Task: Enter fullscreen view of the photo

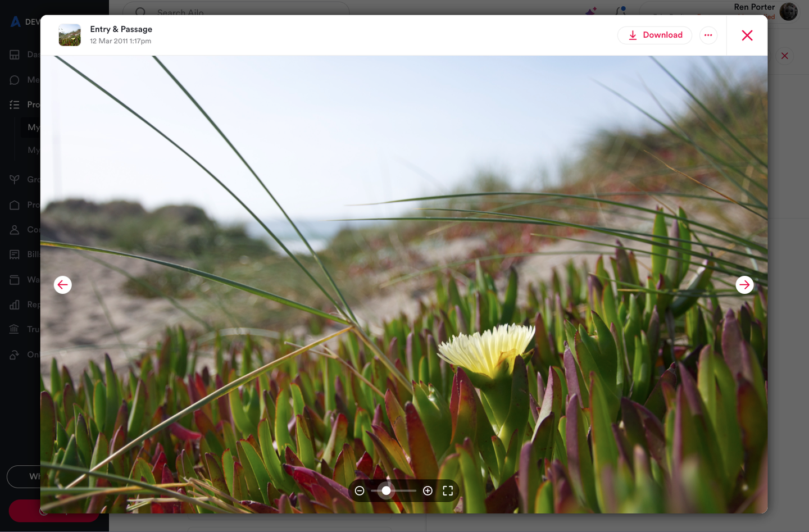Action: pyautogui.click(x=448, y=491)
